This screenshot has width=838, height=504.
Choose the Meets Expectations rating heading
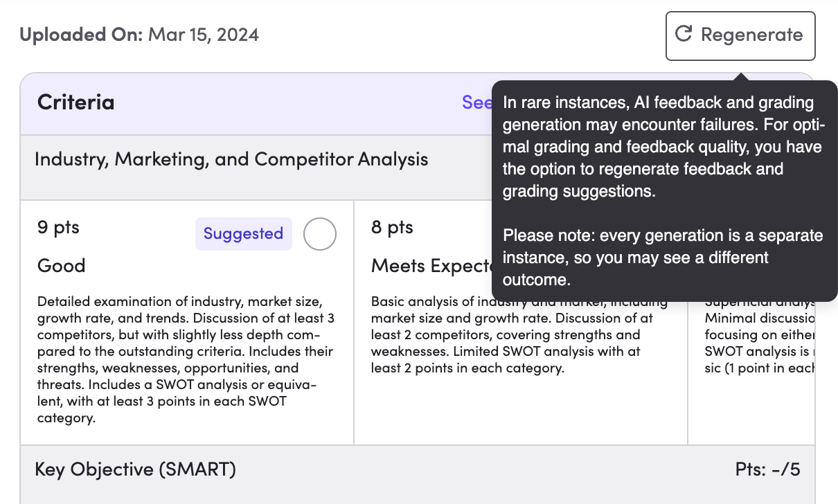[x=431, y=266]
